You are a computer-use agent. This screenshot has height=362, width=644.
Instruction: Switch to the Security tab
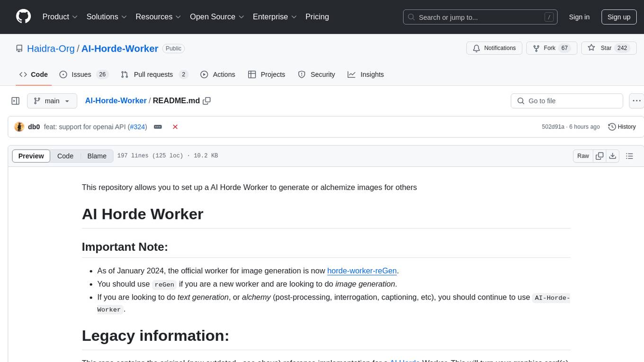(316, 74)
